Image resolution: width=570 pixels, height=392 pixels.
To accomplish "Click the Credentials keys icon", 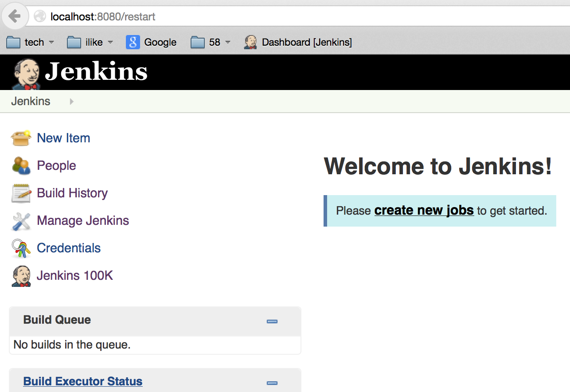I will tap(21, 248).
